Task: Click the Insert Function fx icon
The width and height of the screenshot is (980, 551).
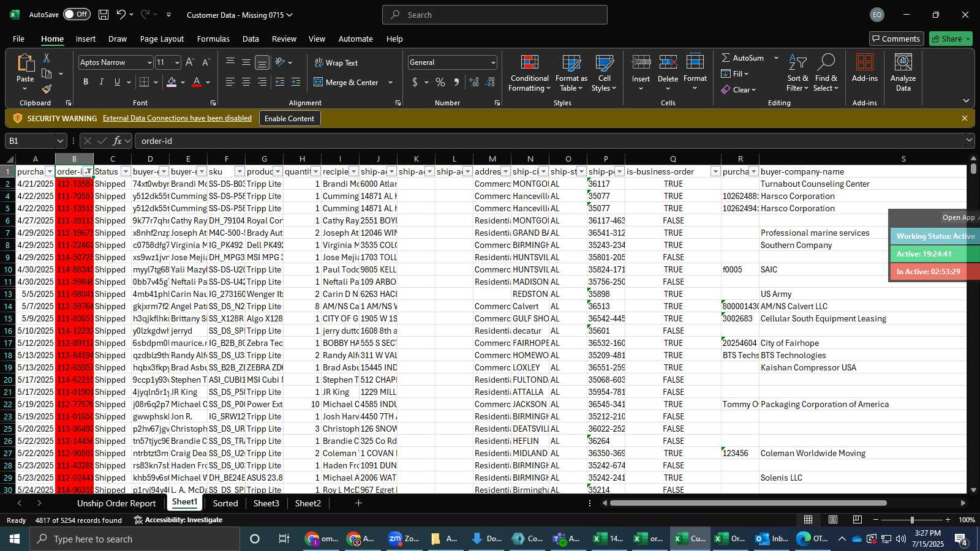Action: [117, 141]
